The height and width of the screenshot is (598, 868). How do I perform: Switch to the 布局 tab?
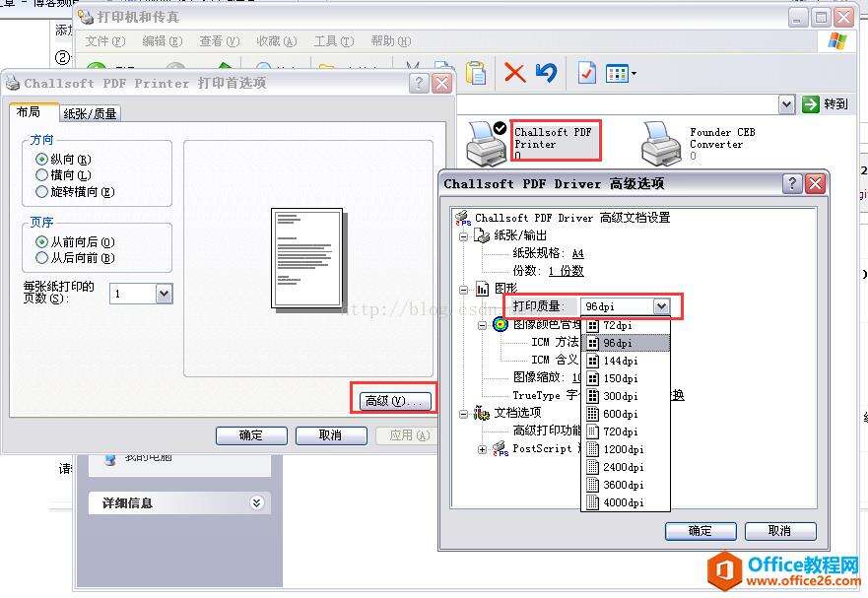[33, 112]
